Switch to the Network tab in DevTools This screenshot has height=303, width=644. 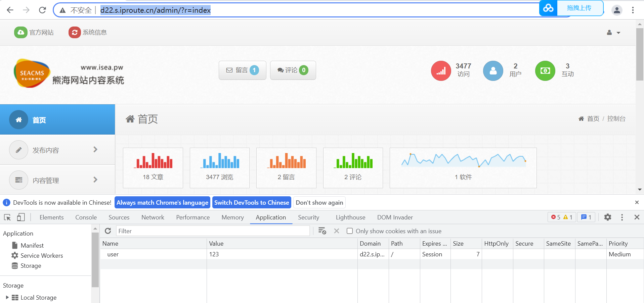tap(153, 217)
